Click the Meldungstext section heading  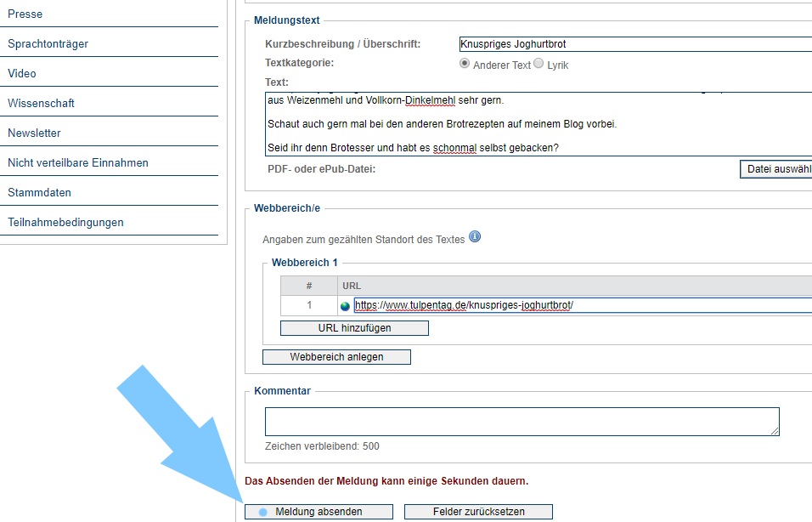[x=287, y=20]
